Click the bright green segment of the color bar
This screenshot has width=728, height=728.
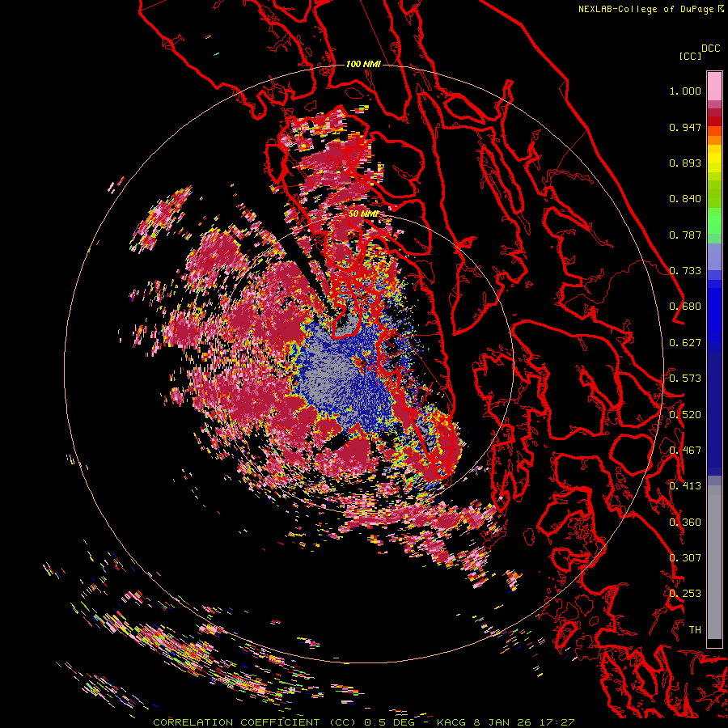point(714,221)
